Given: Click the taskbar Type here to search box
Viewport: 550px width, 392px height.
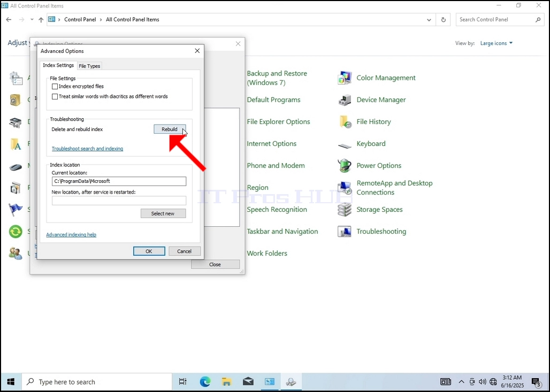Looking at the screenshot, I should [97, 382].
